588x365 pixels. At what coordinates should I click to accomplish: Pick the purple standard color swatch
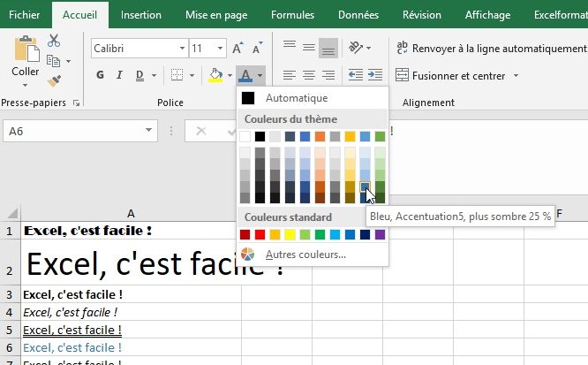click(x=380, y=235)
